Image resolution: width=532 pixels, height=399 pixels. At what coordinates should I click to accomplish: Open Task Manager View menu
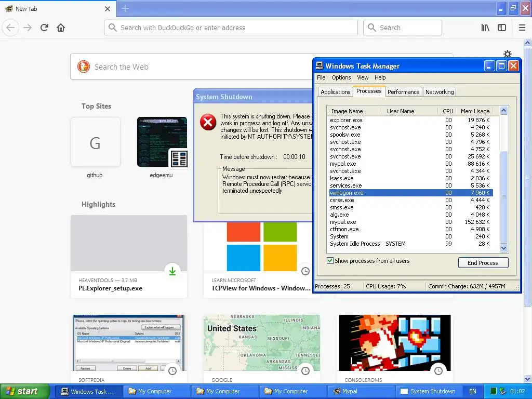(x=362, y=77)
